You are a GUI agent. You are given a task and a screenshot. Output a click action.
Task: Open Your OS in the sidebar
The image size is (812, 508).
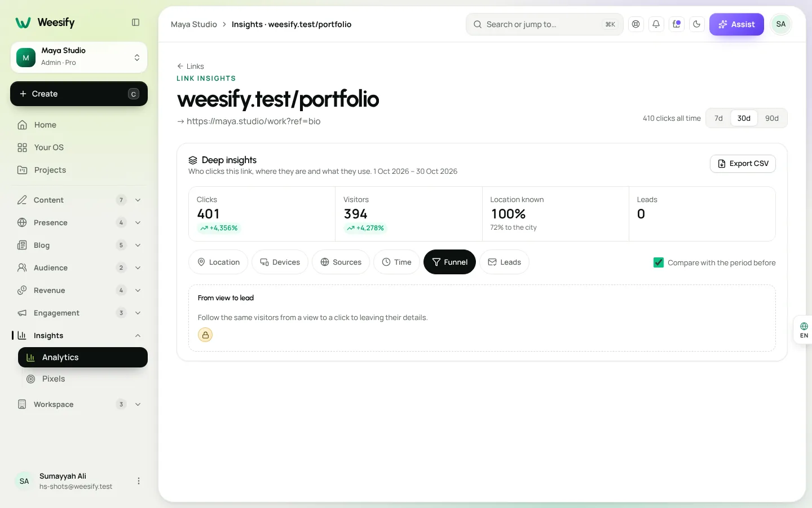[x=79, y=147]
